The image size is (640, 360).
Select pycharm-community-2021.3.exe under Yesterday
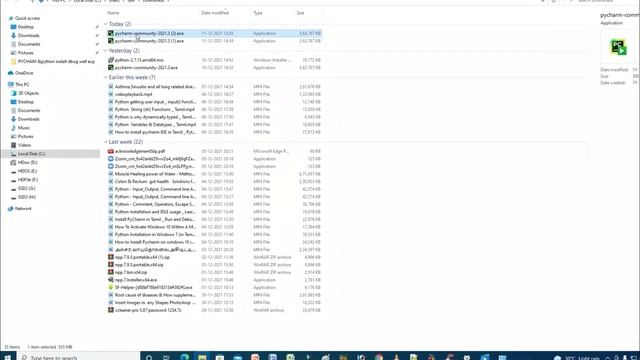pyautogui.click(x=146, y=68)
